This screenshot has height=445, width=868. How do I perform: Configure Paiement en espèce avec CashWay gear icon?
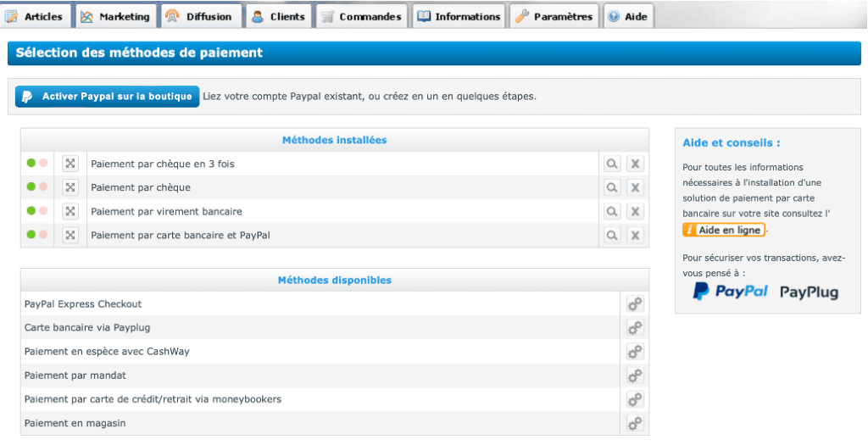(634, 352)
